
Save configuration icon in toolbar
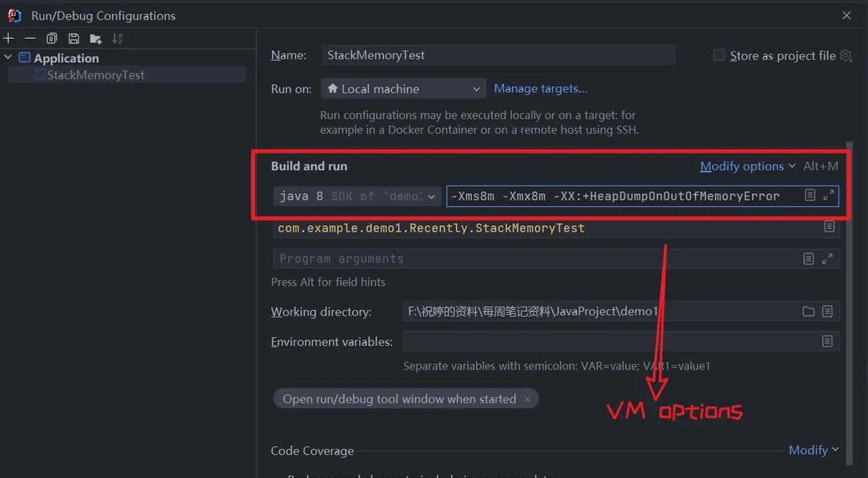coord(73,39)
